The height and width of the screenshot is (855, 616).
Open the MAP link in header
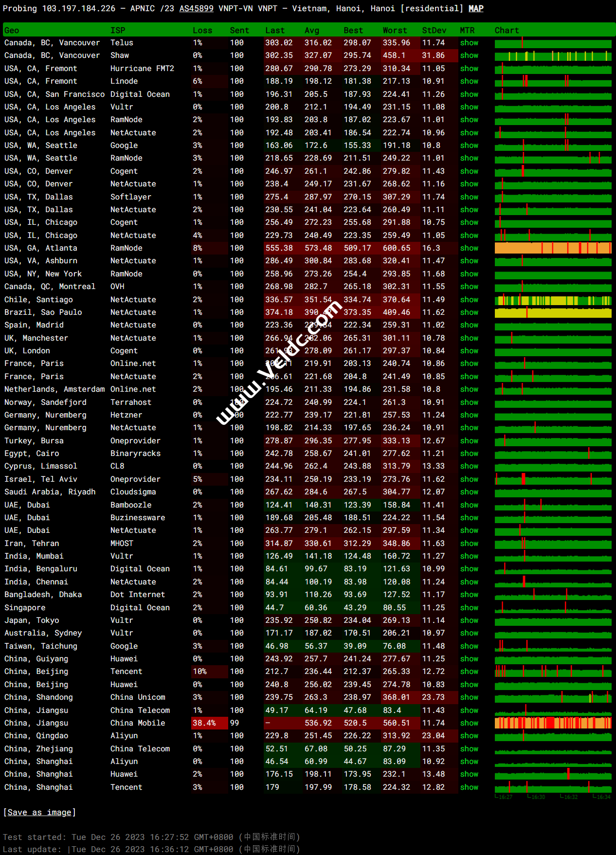coord(476,8)
